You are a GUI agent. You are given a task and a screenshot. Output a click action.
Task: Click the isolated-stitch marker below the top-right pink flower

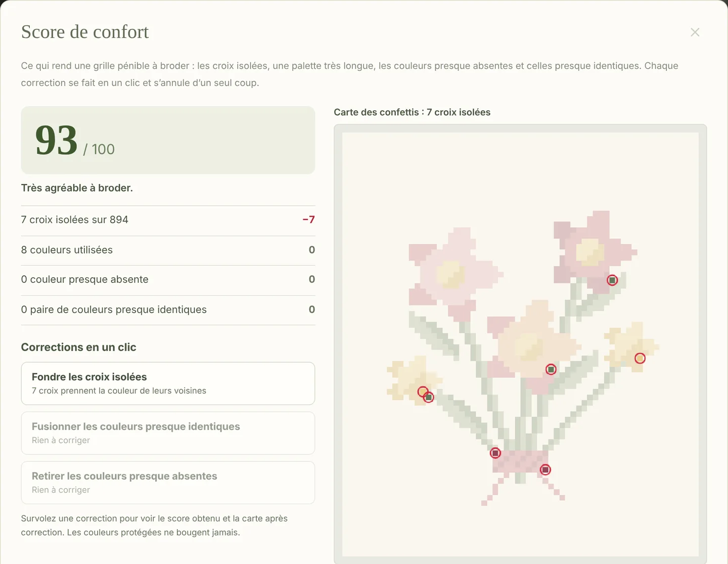[x=612, y=280]
